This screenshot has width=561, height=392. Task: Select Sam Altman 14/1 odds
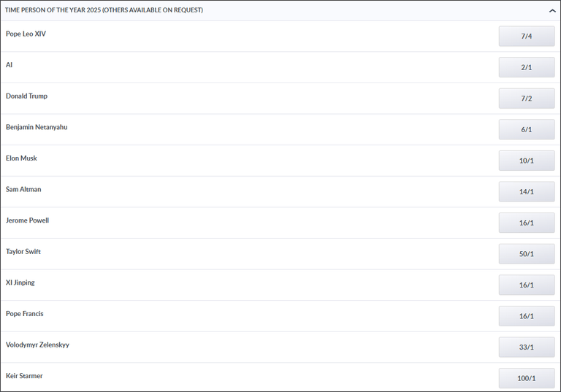527,192
